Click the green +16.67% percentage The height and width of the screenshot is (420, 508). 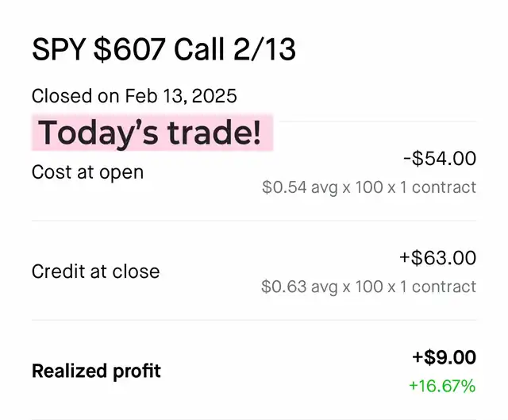pyautogui.click(x=442, y=387)
